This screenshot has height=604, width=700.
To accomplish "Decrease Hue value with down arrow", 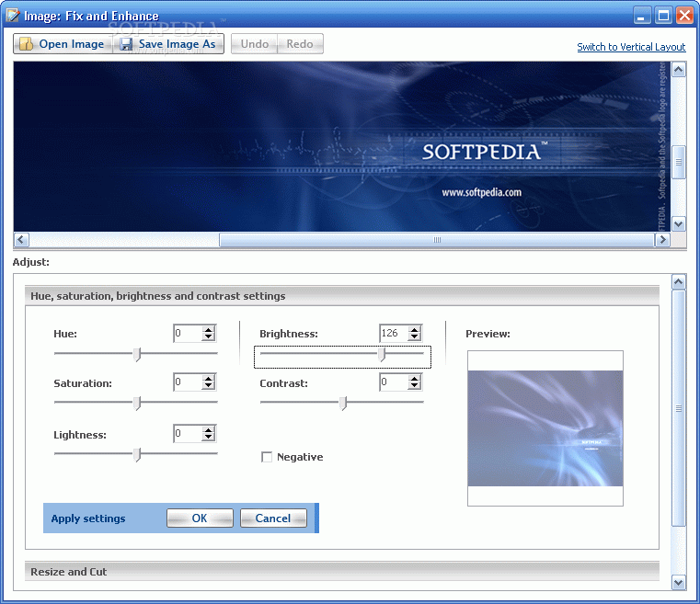I will [209, 336].
